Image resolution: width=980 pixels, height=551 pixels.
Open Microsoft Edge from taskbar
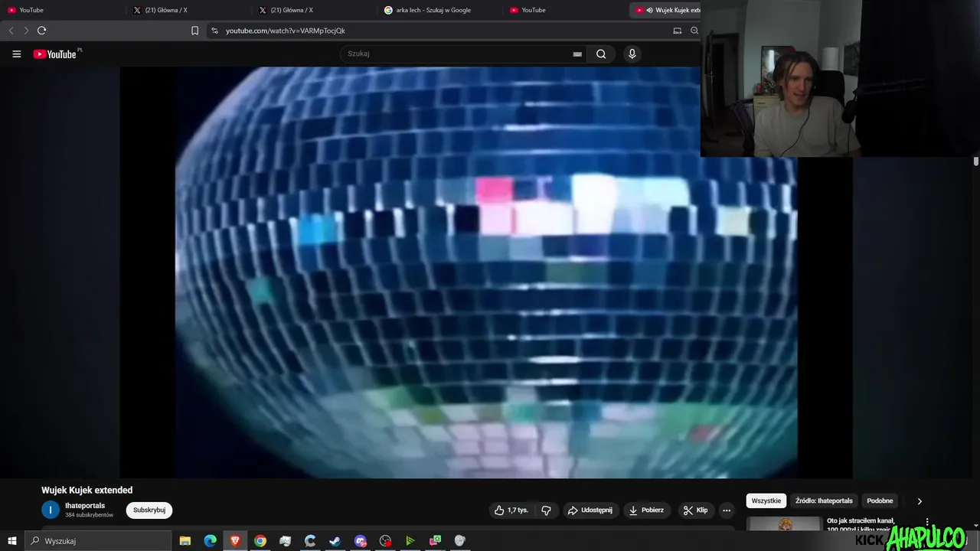210,541
